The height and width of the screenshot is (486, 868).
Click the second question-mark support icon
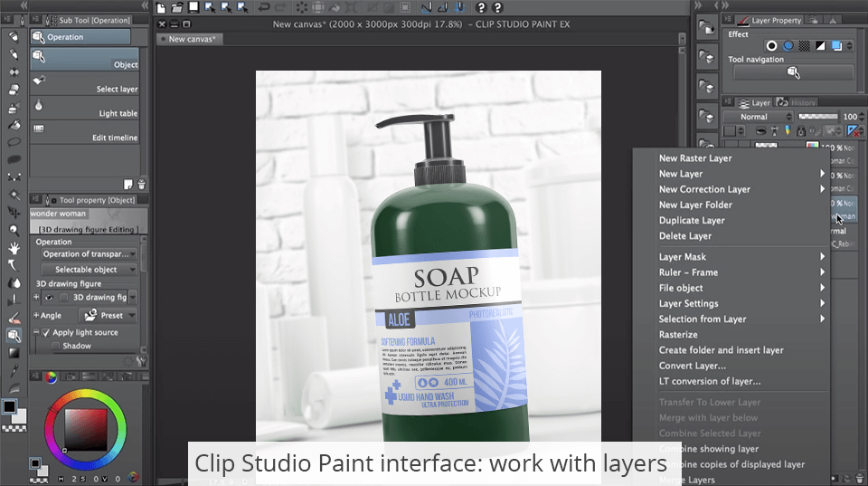(x=497, y=8)
